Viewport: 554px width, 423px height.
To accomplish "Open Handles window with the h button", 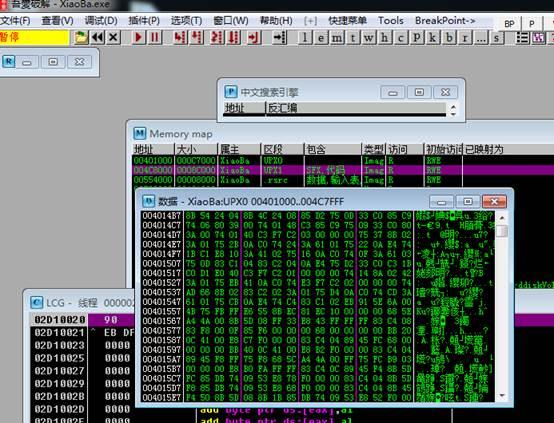I will coord(384,37).
